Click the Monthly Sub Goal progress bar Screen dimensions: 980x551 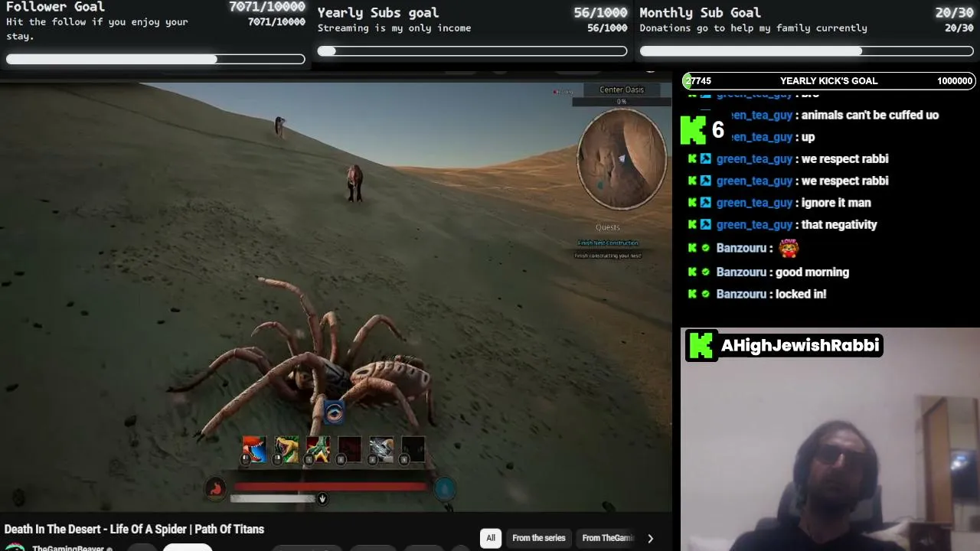(806, 51)
